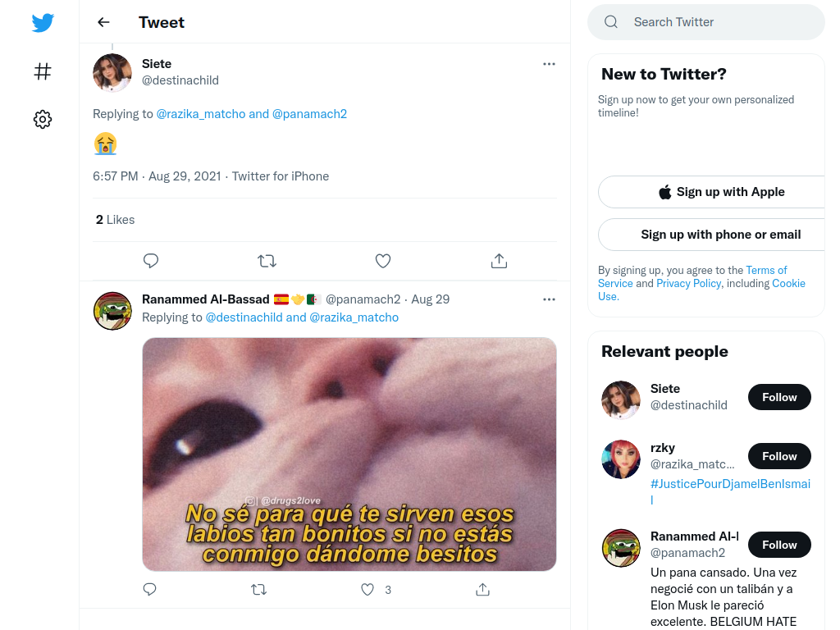Open the cat meme image

pyautogui.click(x=349, y=454)
